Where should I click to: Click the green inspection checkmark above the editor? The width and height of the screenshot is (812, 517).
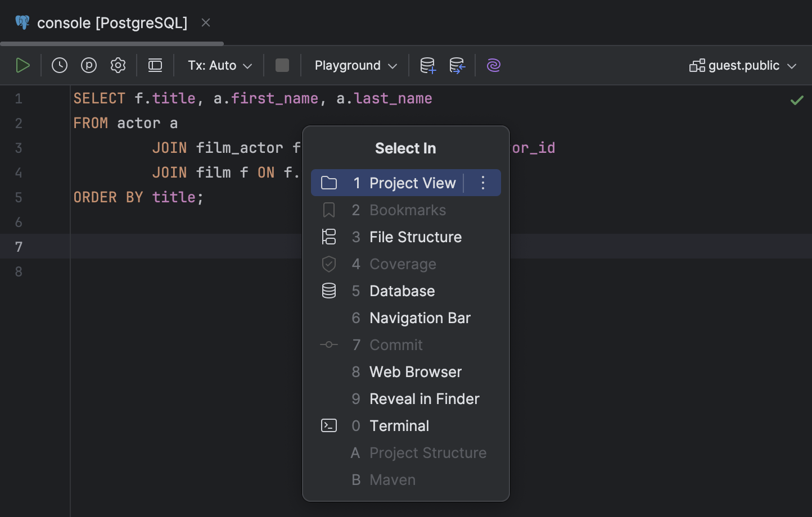797,100
